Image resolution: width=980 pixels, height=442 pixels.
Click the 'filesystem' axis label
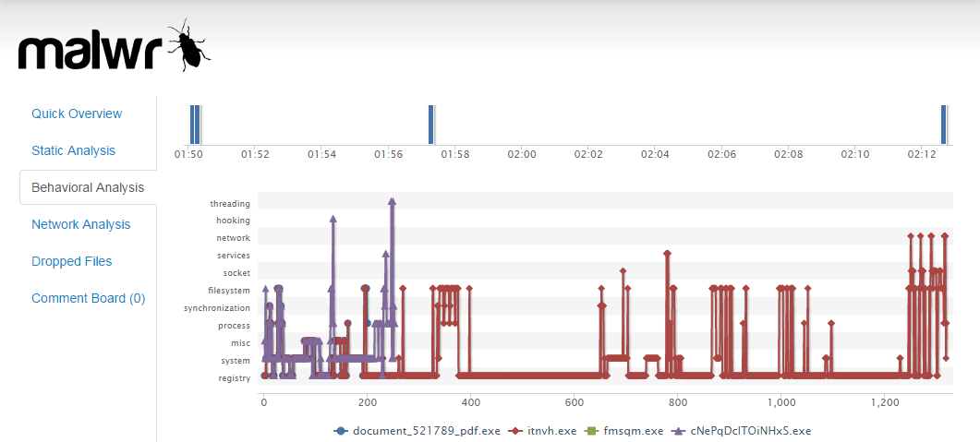click(x=229, y=291)
